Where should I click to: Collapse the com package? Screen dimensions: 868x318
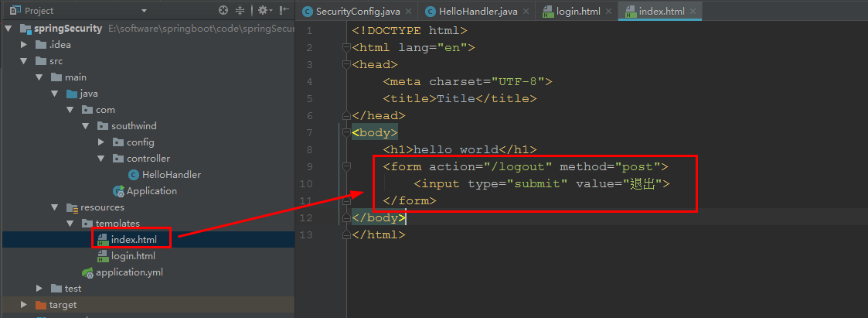pos(70,110)
